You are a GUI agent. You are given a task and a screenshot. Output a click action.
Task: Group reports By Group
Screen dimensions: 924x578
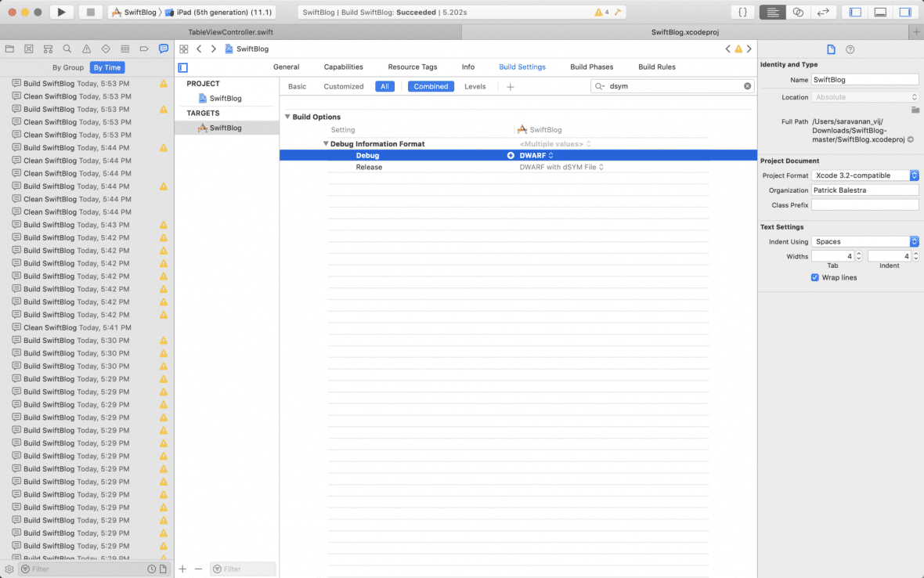(x=68, y=67)
